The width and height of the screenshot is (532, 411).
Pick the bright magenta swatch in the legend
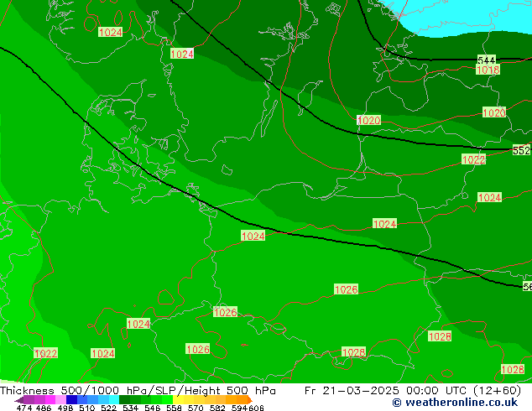[x=50, y=399]
